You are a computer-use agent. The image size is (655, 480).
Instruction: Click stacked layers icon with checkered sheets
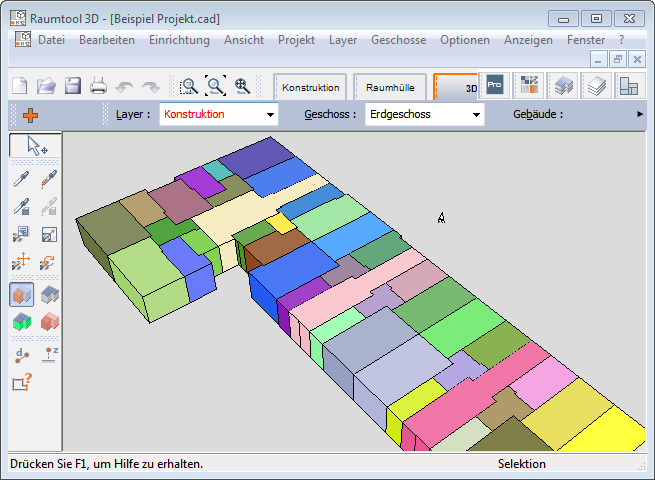563,85
